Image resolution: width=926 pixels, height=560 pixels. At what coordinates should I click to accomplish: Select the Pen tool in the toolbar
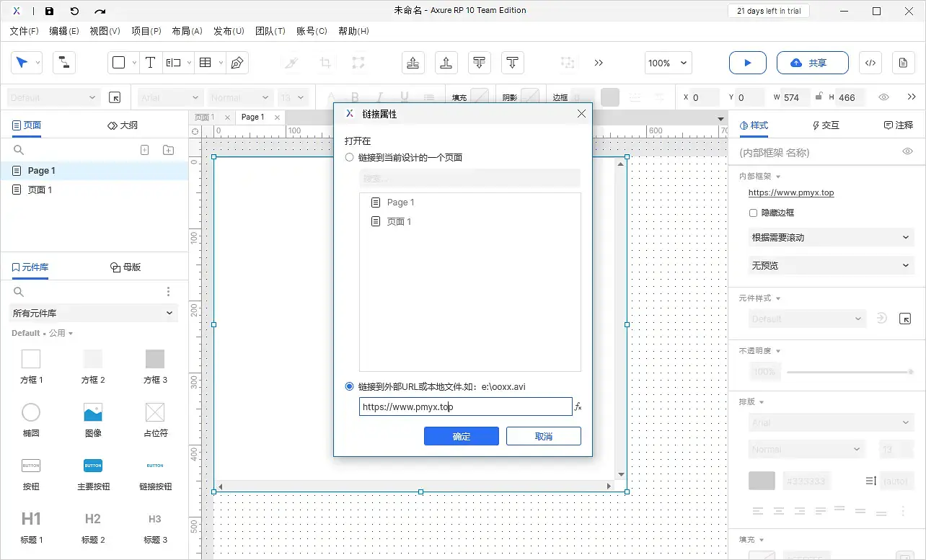coord(237,63)
